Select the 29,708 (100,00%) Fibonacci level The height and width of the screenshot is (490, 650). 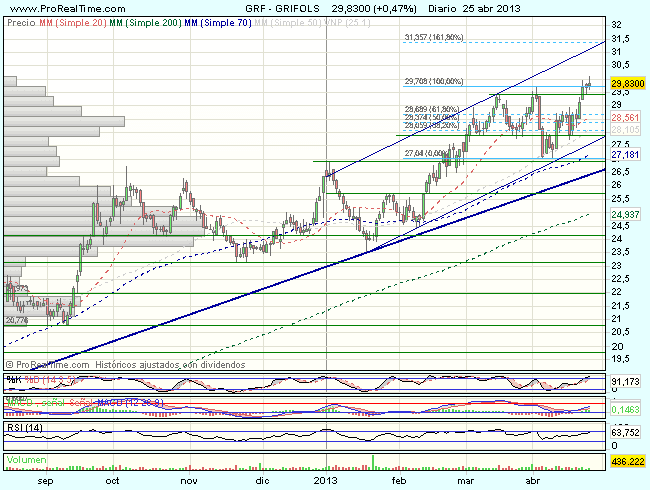434,81
